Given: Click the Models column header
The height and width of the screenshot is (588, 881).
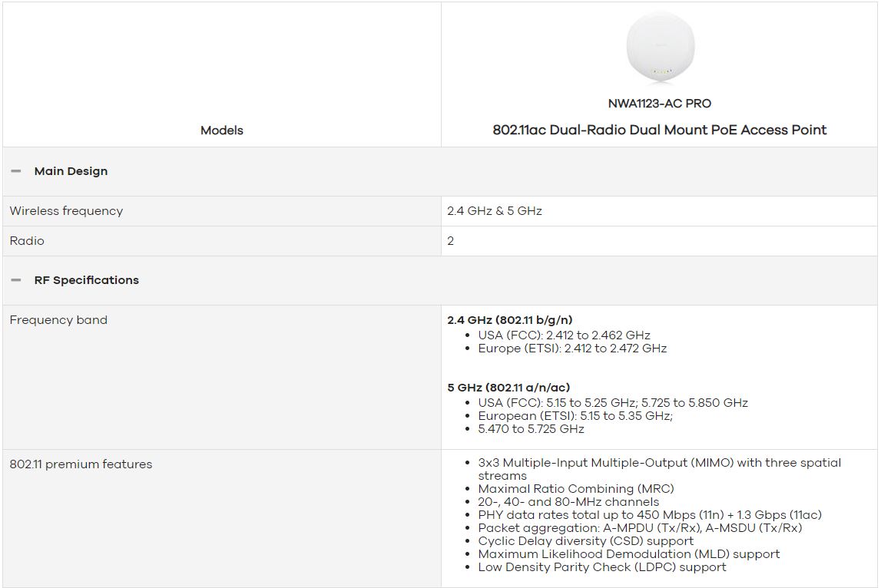Looking at the screenshot, I should (222, 130).
